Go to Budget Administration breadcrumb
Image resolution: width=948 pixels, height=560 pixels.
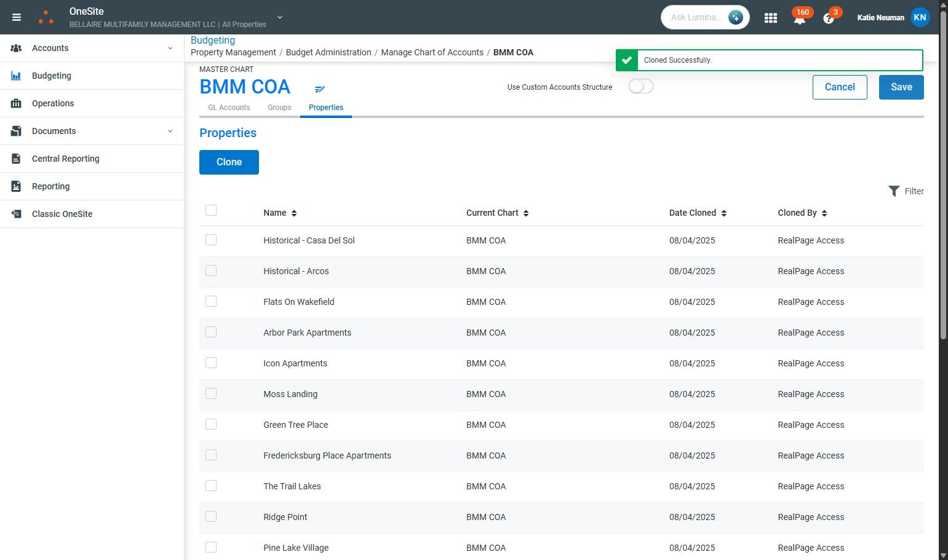(x=329, y=52)
